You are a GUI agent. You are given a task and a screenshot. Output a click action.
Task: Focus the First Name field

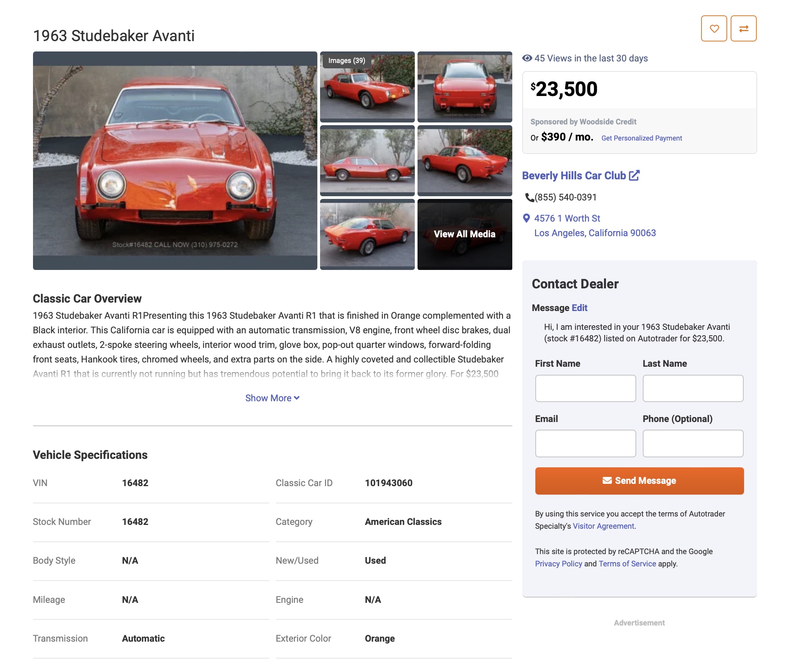pos(585,388)
